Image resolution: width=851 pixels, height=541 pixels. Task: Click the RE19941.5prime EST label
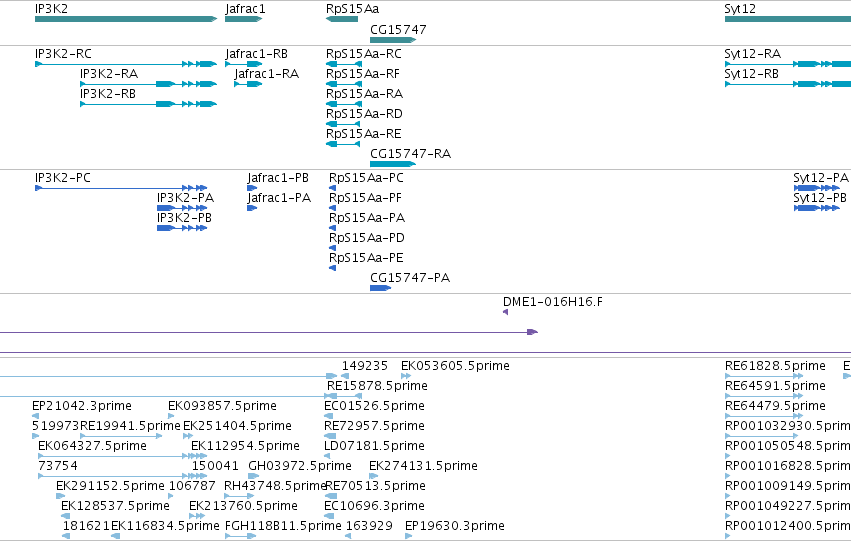130,426
